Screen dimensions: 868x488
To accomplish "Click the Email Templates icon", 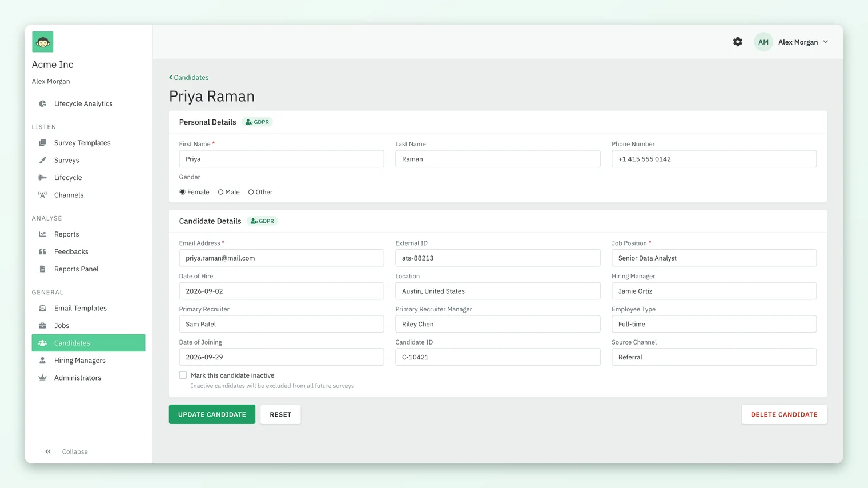I will click(42, 308).
